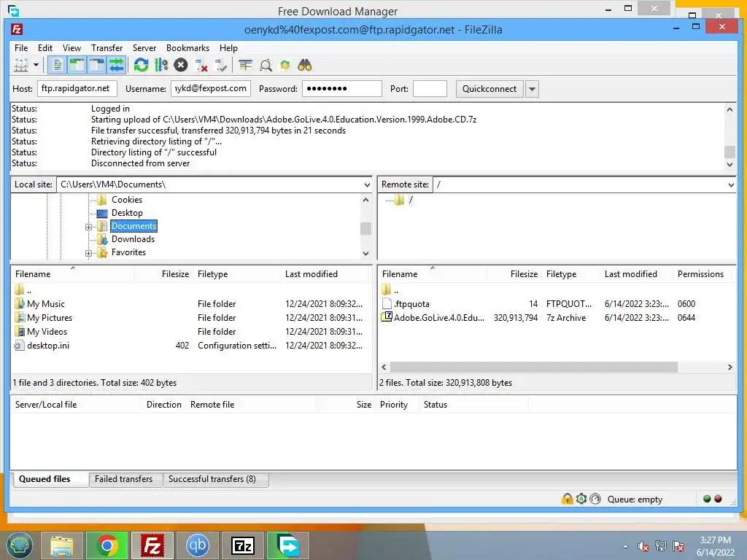Toggle processing of the transfer queue

pos(161,65)
